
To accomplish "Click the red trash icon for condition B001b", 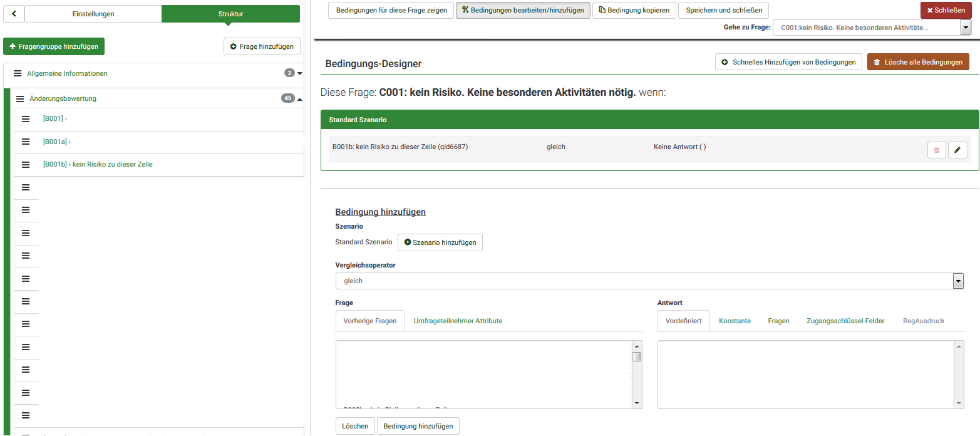I will [936, 150].
